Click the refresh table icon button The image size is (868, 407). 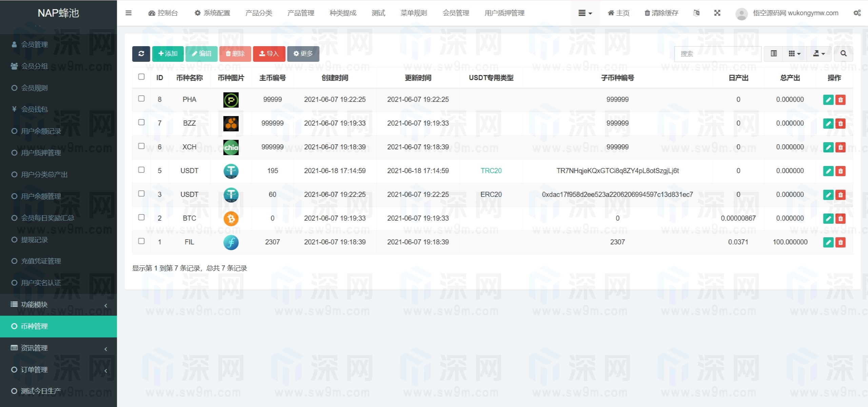pyautogui.click(x=141, y=54)
